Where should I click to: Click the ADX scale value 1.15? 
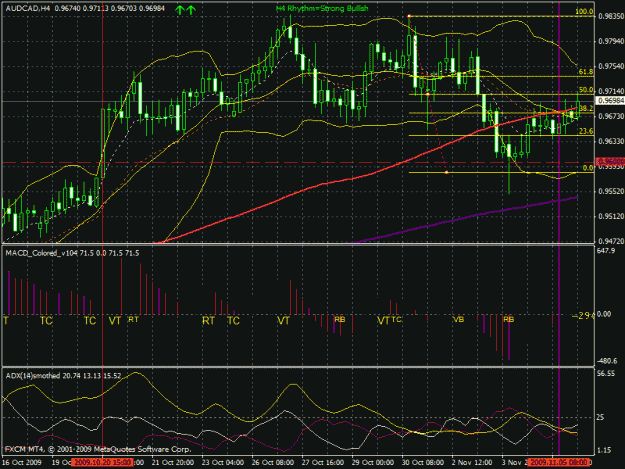604,450
